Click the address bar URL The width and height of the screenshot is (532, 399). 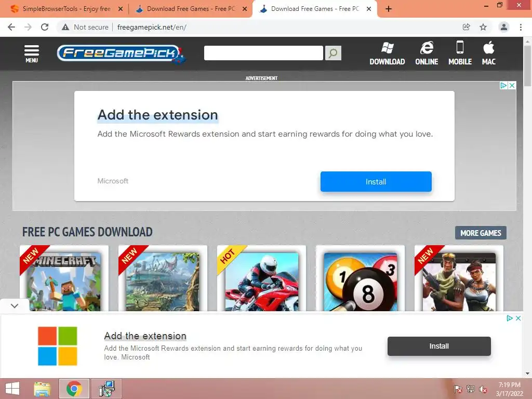152,27
